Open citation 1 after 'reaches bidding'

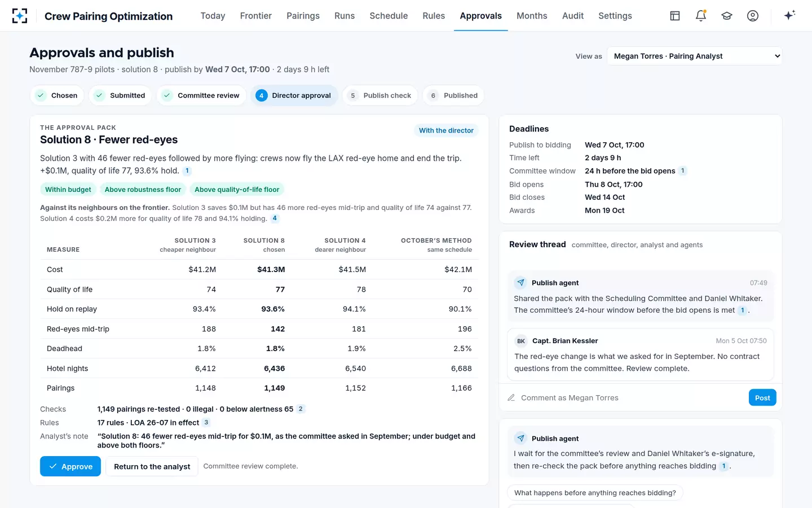click(724, 466)
